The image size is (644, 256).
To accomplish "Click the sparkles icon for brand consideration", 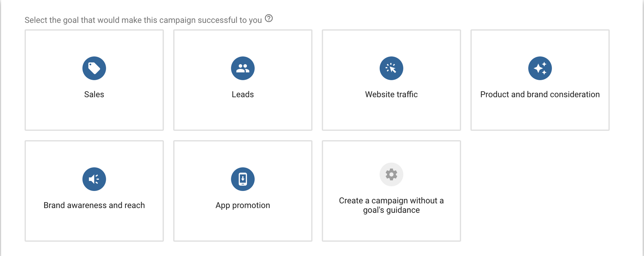I will point(540,68).
